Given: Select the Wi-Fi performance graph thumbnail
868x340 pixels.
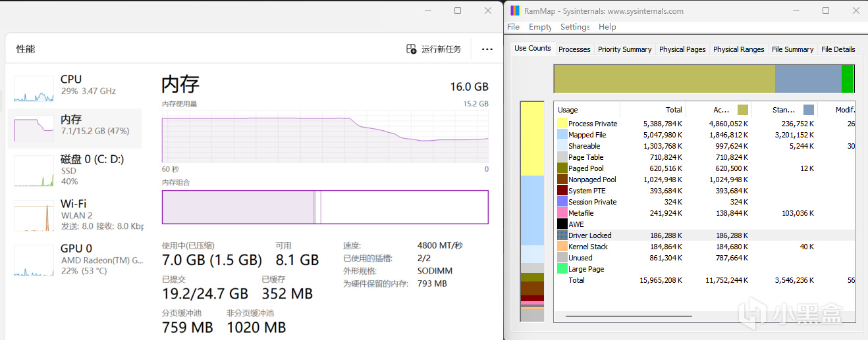Looking at the screenshot, I should pos(34,214).
